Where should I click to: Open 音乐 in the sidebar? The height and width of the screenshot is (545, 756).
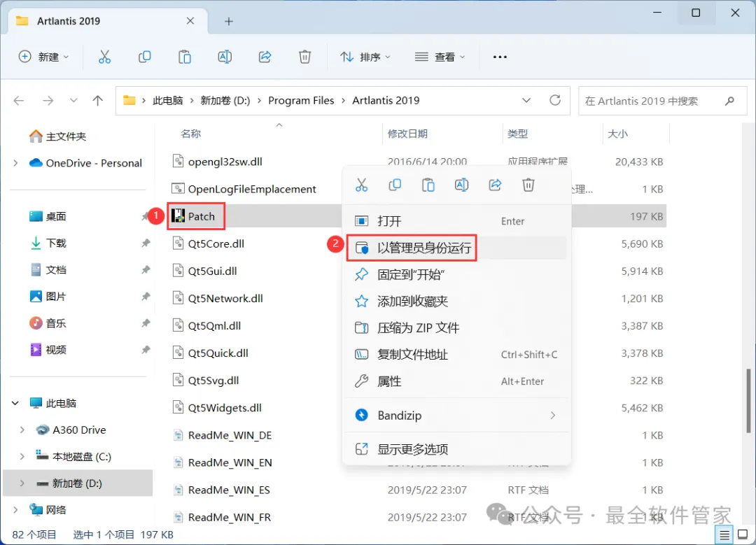point(48,323)
